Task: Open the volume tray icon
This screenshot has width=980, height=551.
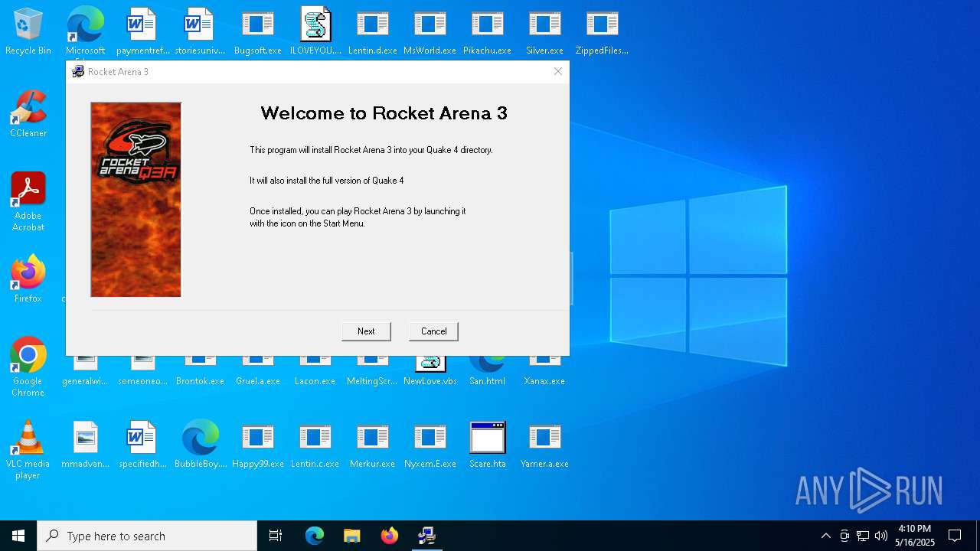Action: (881, 536)
